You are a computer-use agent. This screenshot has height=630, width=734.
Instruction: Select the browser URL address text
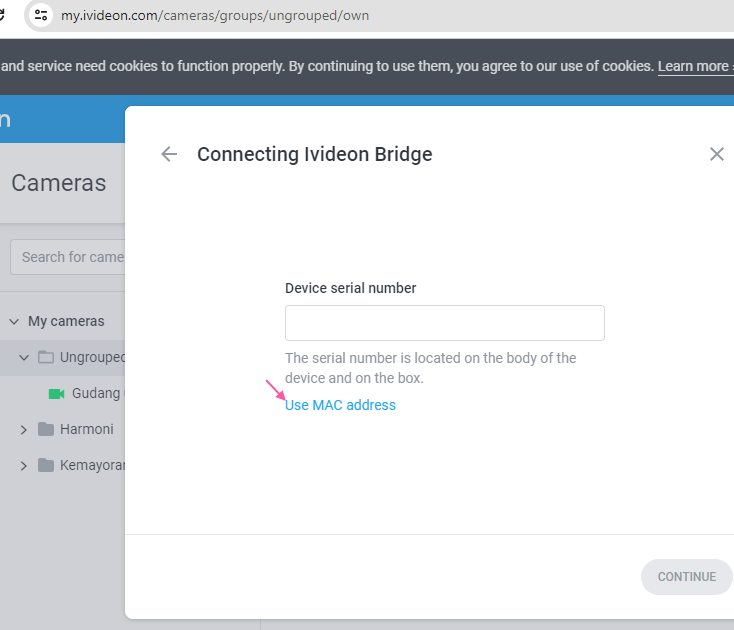pyautogui.click(x=215, y=15)
